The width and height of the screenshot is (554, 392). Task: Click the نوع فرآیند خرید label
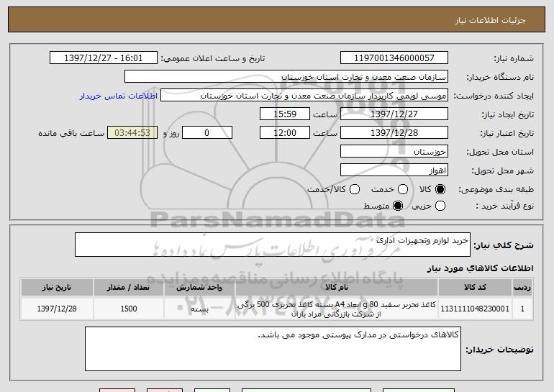tap(504, 206)
